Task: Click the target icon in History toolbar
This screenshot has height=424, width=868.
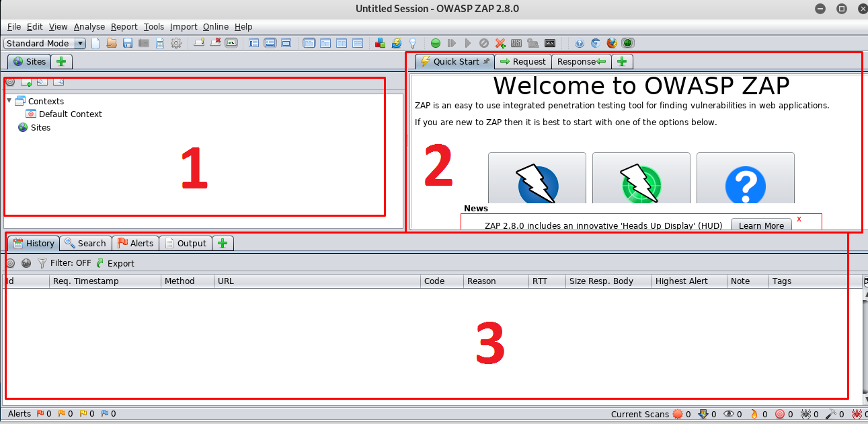Action: 10,263
